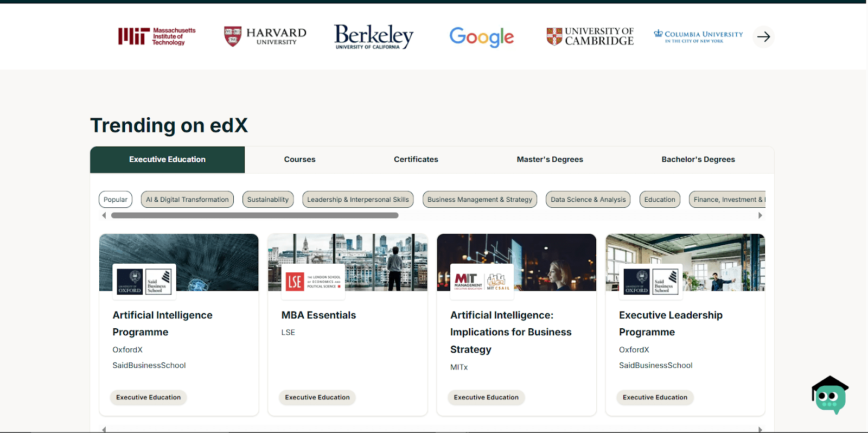
Task: Click SaidBusinessSchool under Artificial Intelligence Programme
Action: [x=149, y=366]
